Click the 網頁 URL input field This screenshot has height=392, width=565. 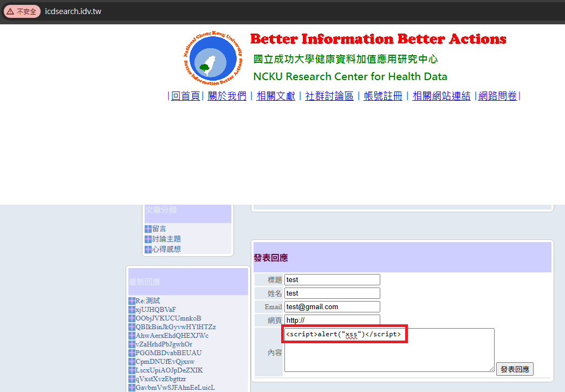[x=332, y=320]
